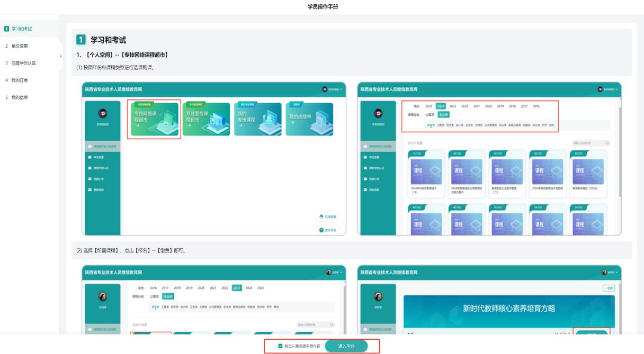Click the search magnifier in 2024 course list
This screenshot has width=644, height=354.
pyautogui.click(x=607, y=143)
